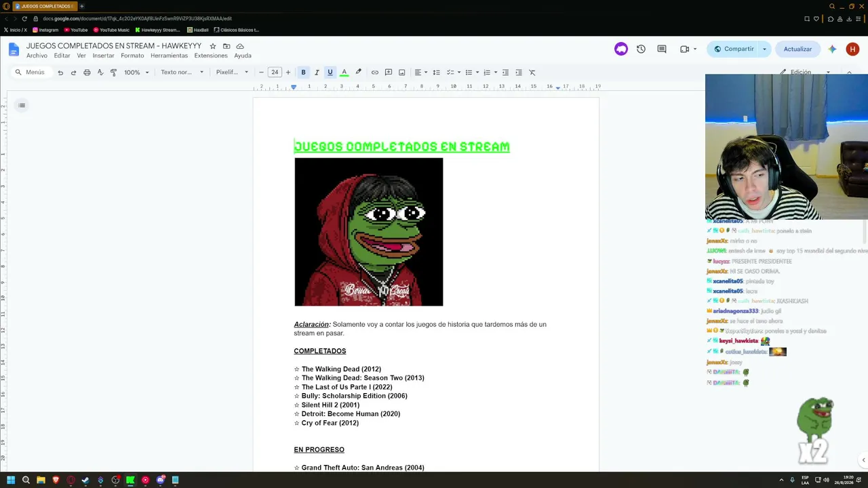Open version history clock icon
The image size is (868, 488).
tap(641, 49)
